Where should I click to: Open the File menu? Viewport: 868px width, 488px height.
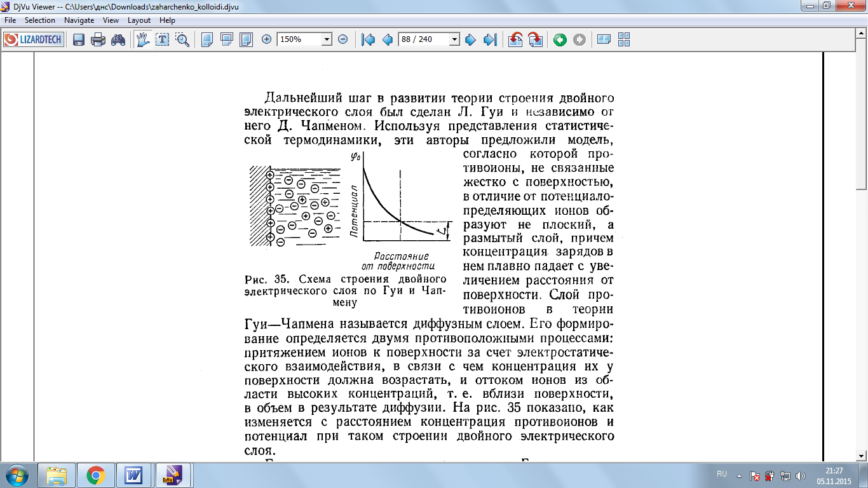point(10,20)
